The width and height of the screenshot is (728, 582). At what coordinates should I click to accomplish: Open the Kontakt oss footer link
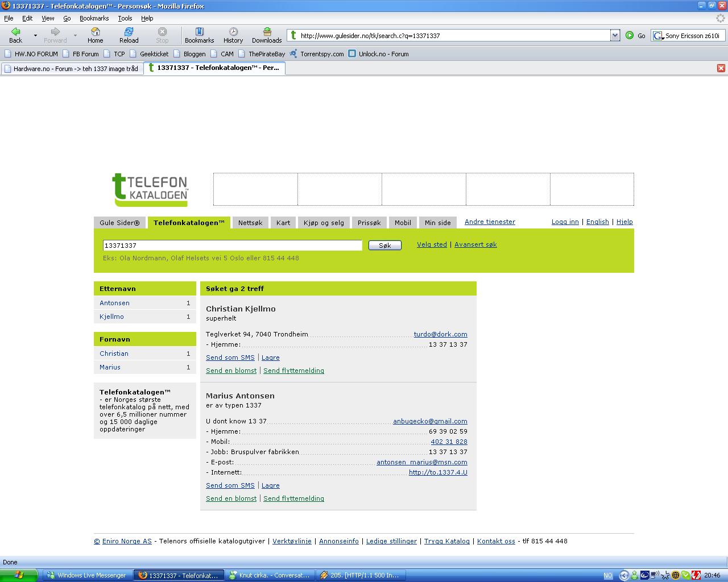(496, 541)
